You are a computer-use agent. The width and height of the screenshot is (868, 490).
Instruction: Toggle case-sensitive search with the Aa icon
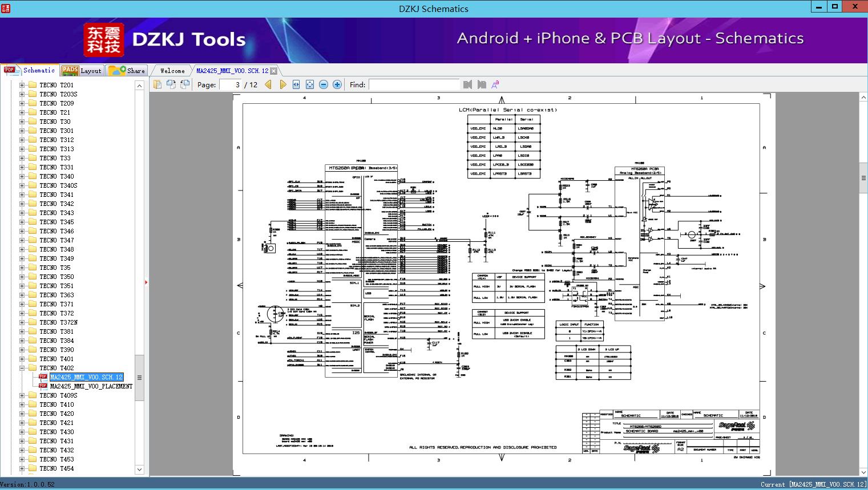(495, 84)
